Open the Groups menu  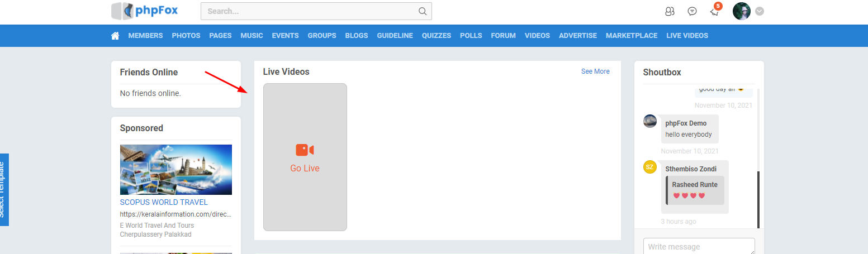pos(322,36)
